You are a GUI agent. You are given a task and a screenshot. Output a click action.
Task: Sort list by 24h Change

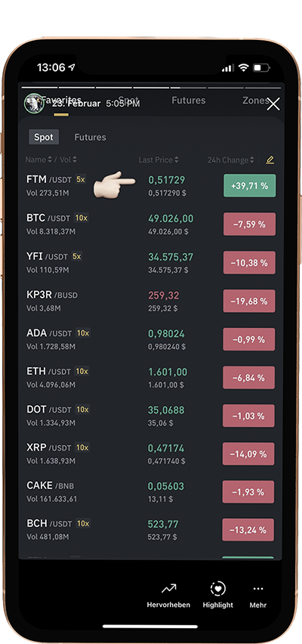(230, 159)
